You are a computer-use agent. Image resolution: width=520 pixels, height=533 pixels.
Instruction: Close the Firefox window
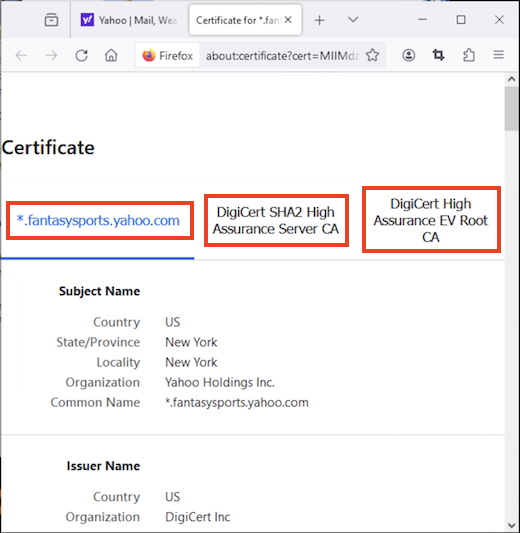tap(499, 20)
